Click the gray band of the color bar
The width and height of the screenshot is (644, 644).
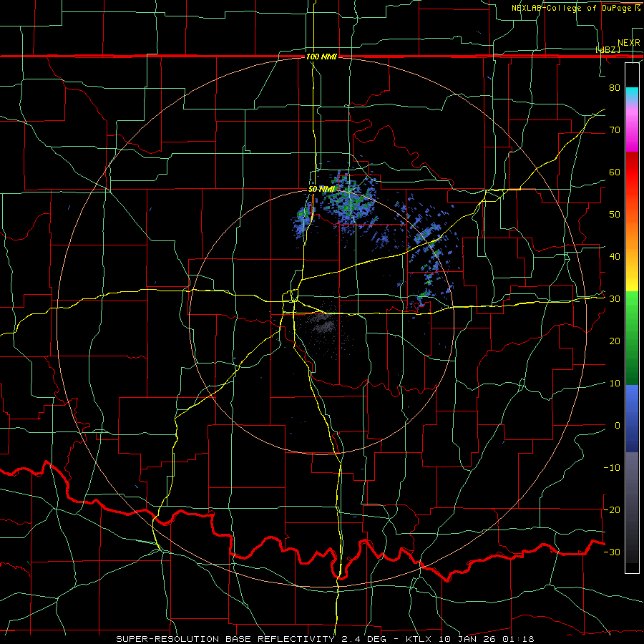[632, 507]
